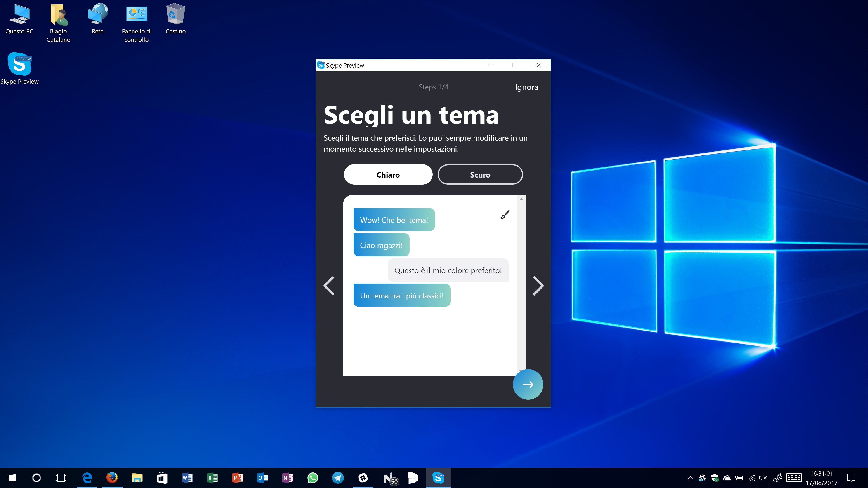This screenshot has width=868, height=488.
Task: Open Telegram from the taskbar
Action: pyautogui.click(x=338, y=478)
